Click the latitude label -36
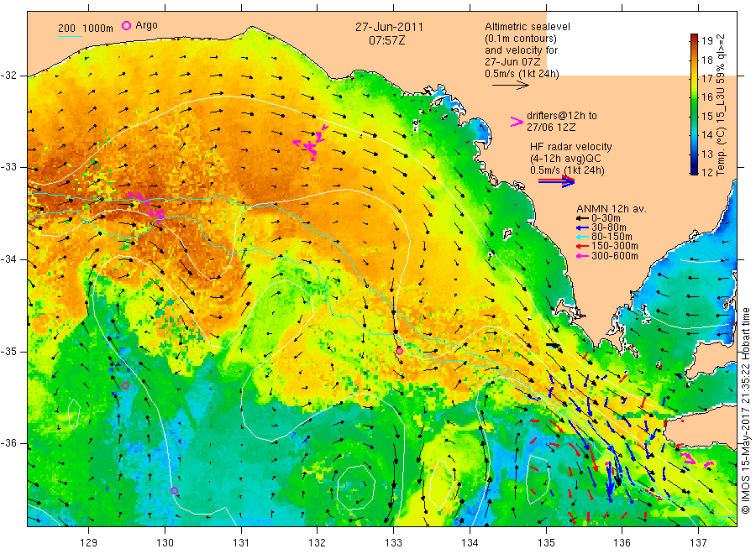 click(x=8, y=443)
